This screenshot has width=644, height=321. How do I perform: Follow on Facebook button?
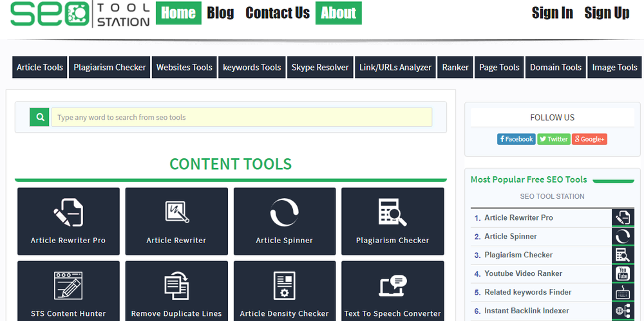pos(516,139)
